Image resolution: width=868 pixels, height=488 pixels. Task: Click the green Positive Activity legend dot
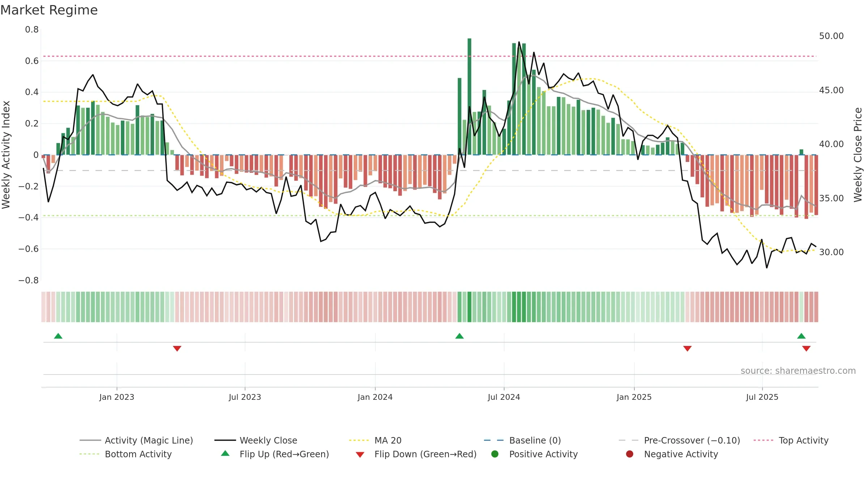(495, 454)
